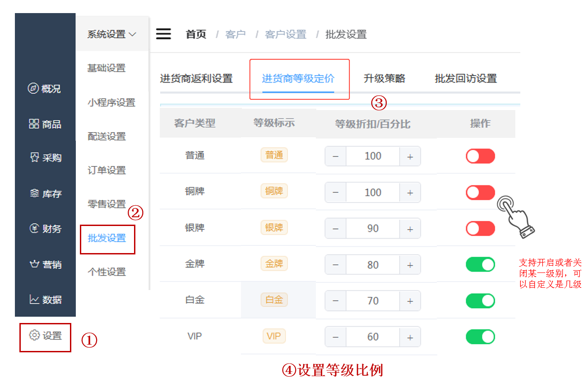Click the 白金 level tag badge
This screenshot has height=392, width=588.
[x=274, y=300]
